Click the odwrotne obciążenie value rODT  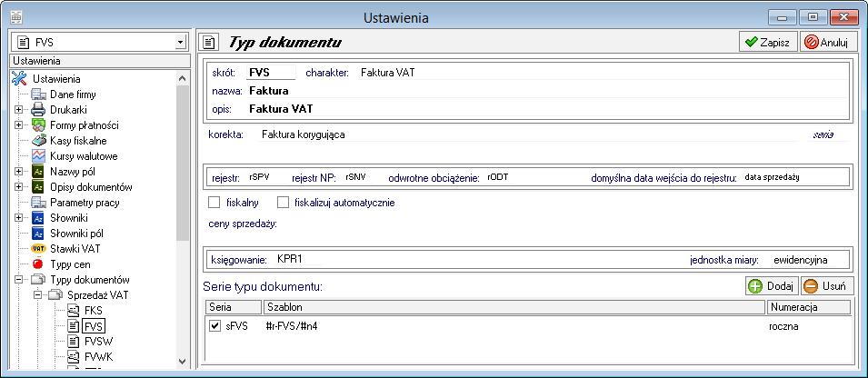[x=498, y=177]
